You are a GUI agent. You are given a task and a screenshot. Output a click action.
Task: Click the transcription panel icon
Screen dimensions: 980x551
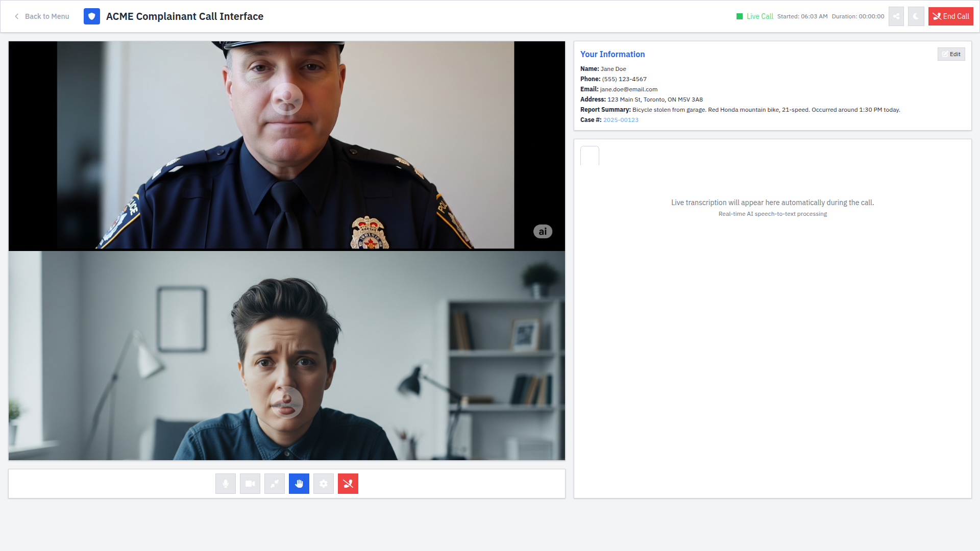click(590, 156)
